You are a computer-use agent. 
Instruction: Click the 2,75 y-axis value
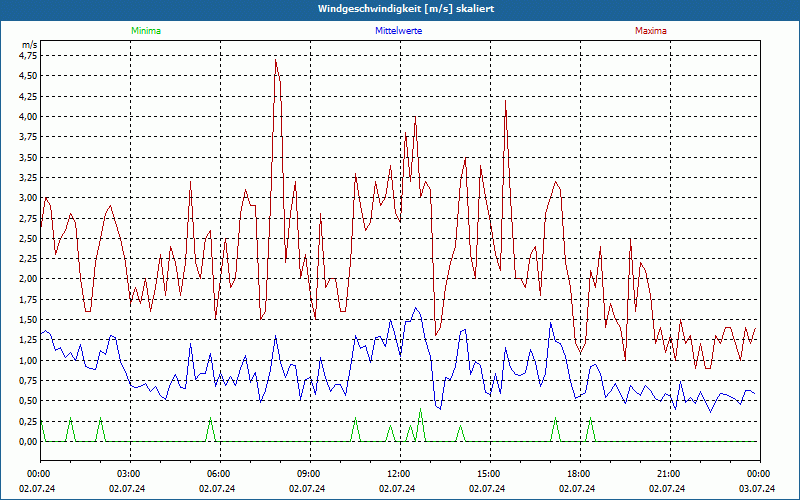(x=29, y=218)
